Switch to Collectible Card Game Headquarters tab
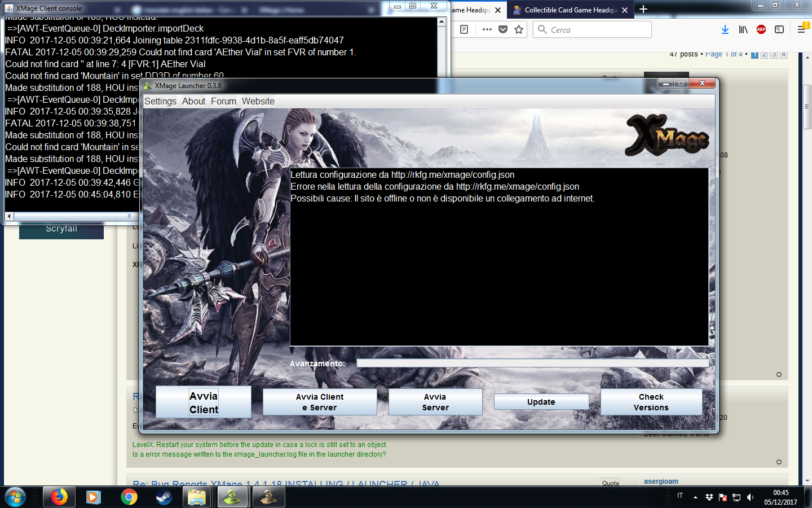Viewport: 812px width, 508px height. pos(570,10)
